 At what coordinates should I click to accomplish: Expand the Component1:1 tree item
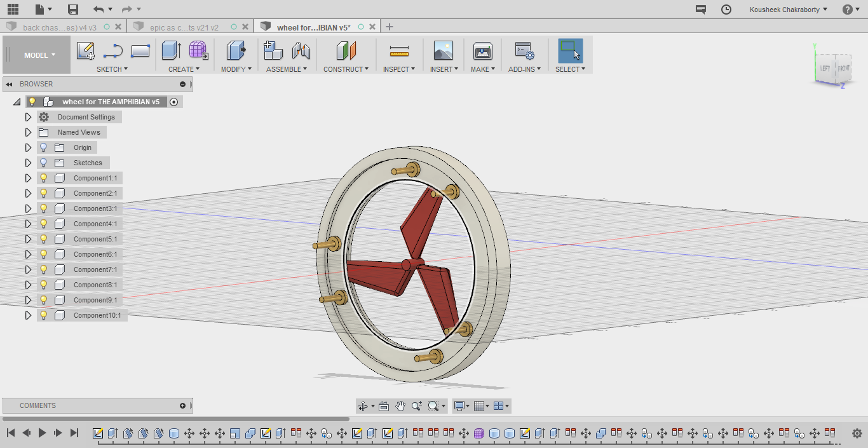coord(28,177)
